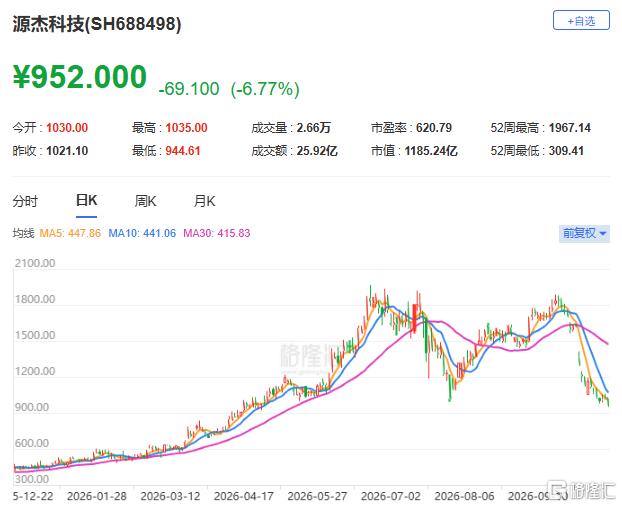Click the 市盈率 value 620.79

[x=434, y=128]
